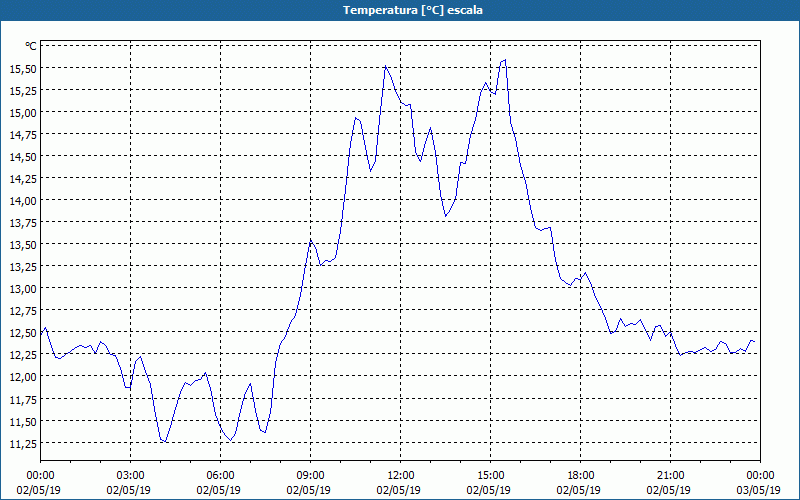Image resolution: width=800 pixels, height=500 pixels.
Task: Click the 13,75 y-axis label
Action: point(23,222)
